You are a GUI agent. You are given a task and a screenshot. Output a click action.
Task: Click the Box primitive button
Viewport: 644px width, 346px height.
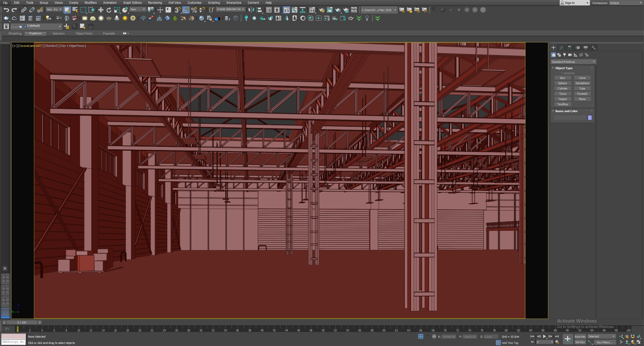pyautogui.click(x=562, y=78)
